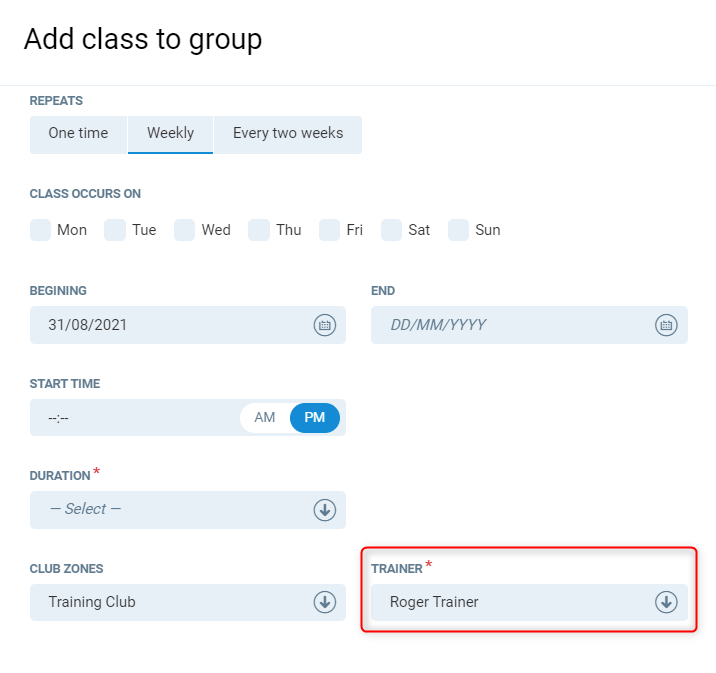Viewport: 716px width, 673px height.
Task: Click the Trainer dropdown arrow icon
Action: (x=666, y=602)
